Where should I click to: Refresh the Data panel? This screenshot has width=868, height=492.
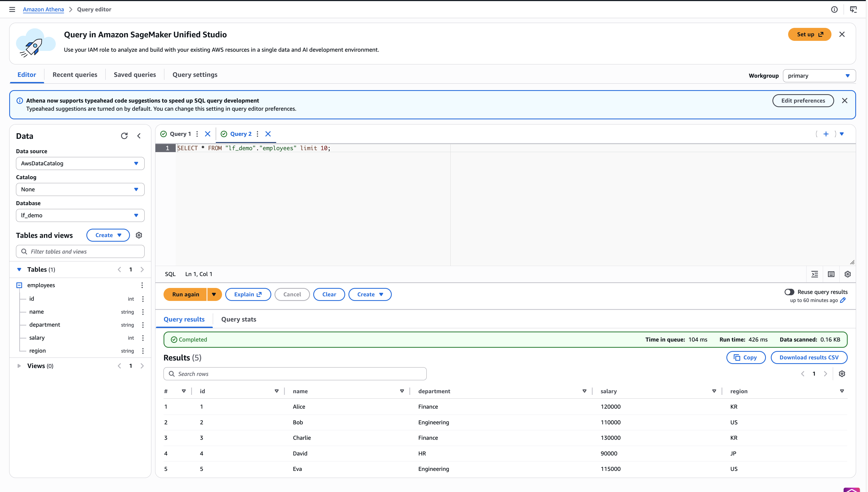coord(124,136)
